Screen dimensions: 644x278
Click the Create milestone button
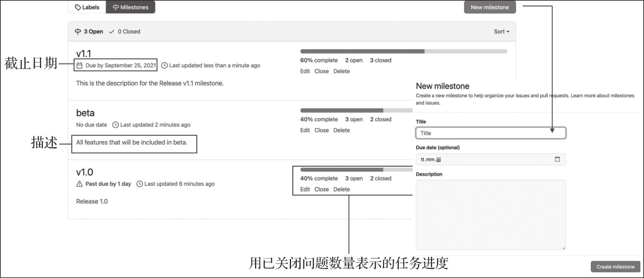point(615,267)
